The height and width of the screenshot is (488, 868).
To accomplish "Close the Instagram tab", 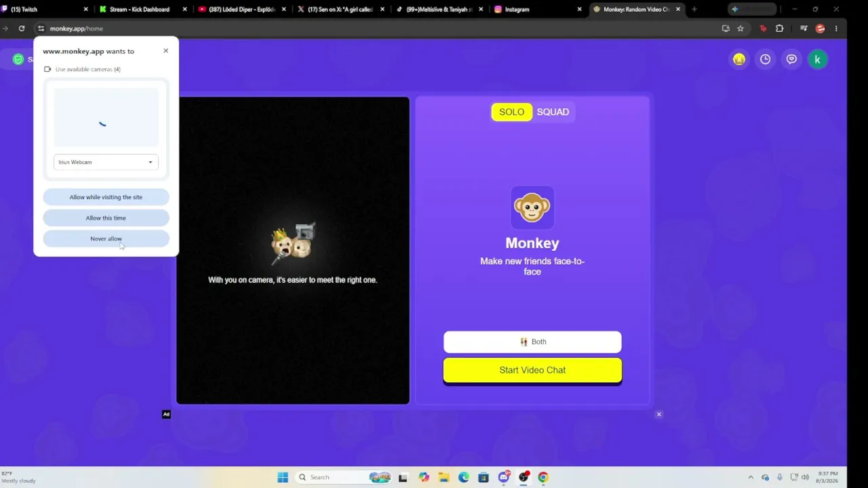I will pyautogui.click(x=579, y=9).
